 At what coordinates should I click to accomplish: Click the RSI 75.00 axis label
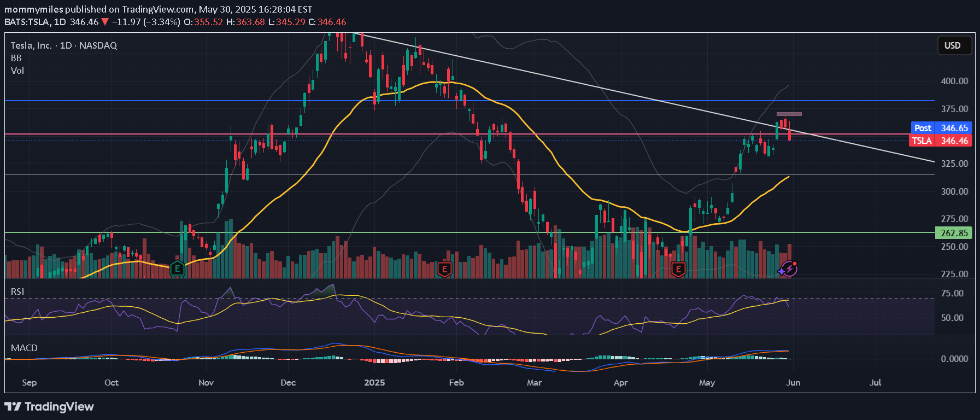click(x=952, y=293)
